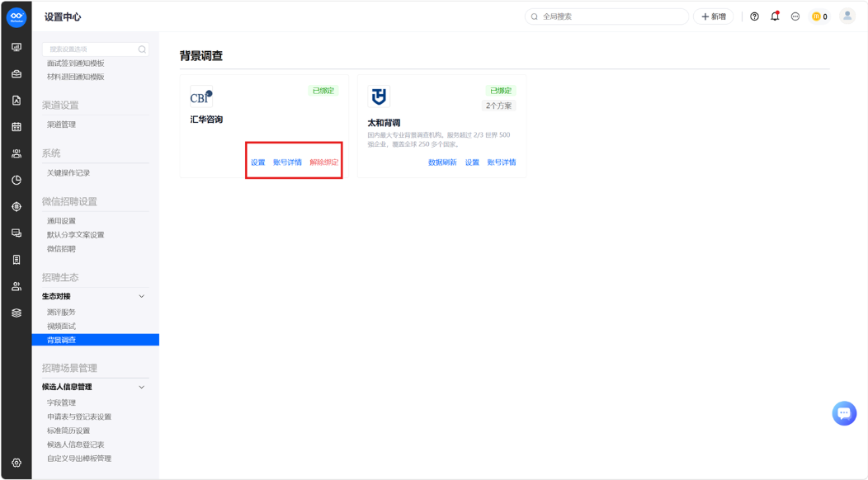Click 账号详情 on 汇华咨询 card

(287, 162)
